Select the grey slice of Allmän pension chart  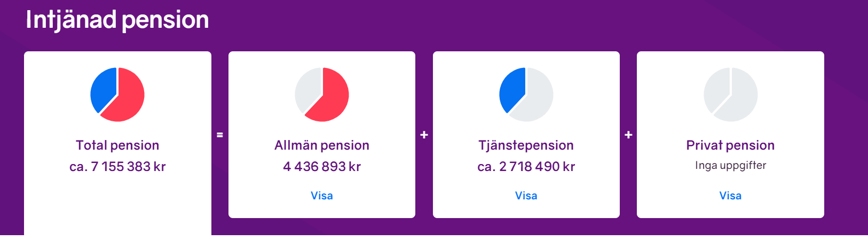click(306, 88)
